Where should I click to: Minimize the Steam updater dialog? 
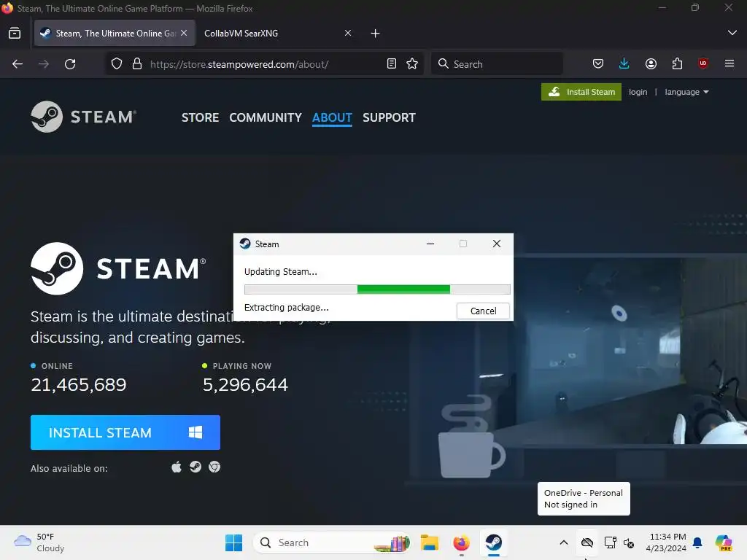[430, 244]
